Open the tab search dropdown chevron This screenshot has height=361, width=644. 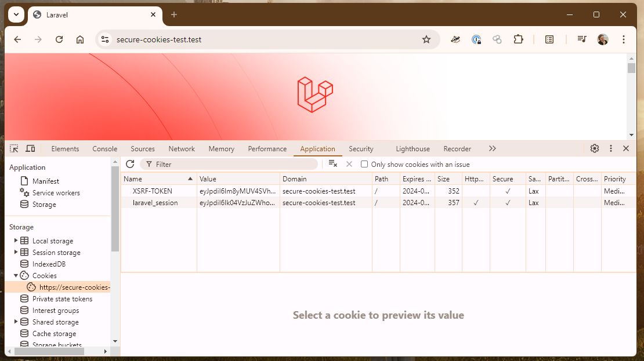click(x=16, y=14)
